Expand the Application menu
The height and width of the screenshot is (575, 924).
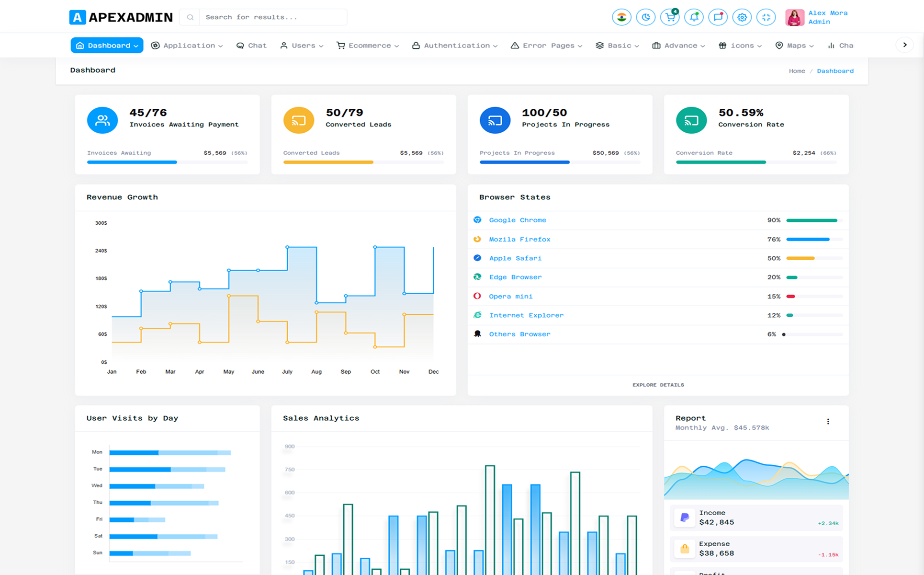point(187,46)
